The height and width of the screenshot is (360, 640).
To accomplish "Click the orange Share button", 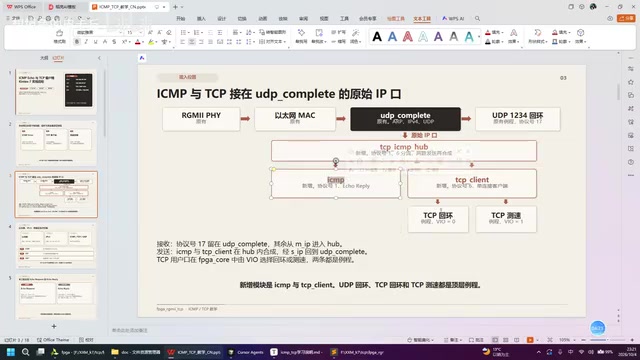I will coord(626,18).
